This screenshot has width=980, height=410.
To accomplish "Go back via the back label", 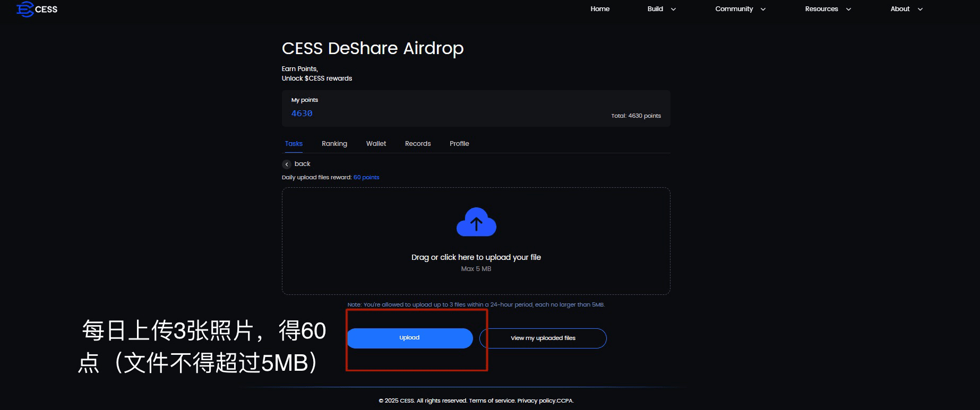I will (303, 164).
